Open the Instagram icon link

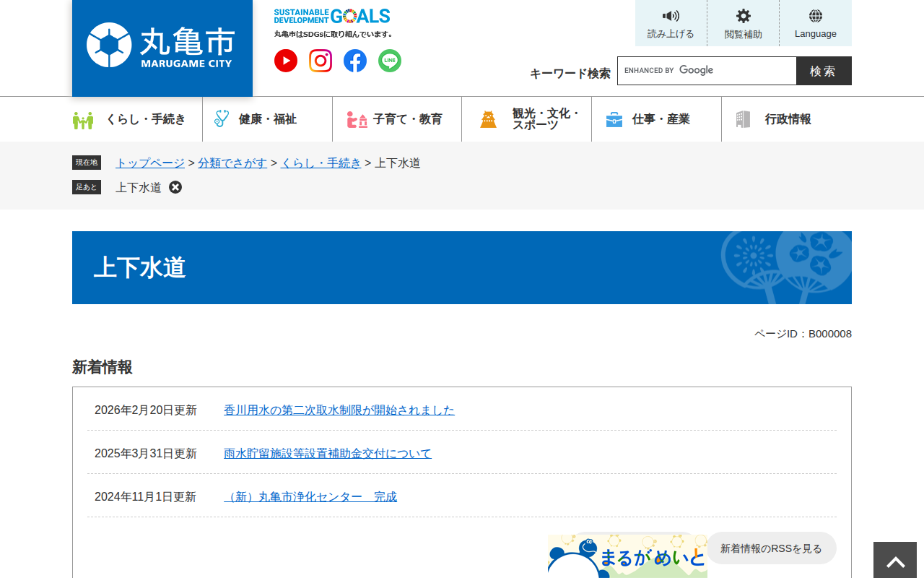(x=321, y=61)
